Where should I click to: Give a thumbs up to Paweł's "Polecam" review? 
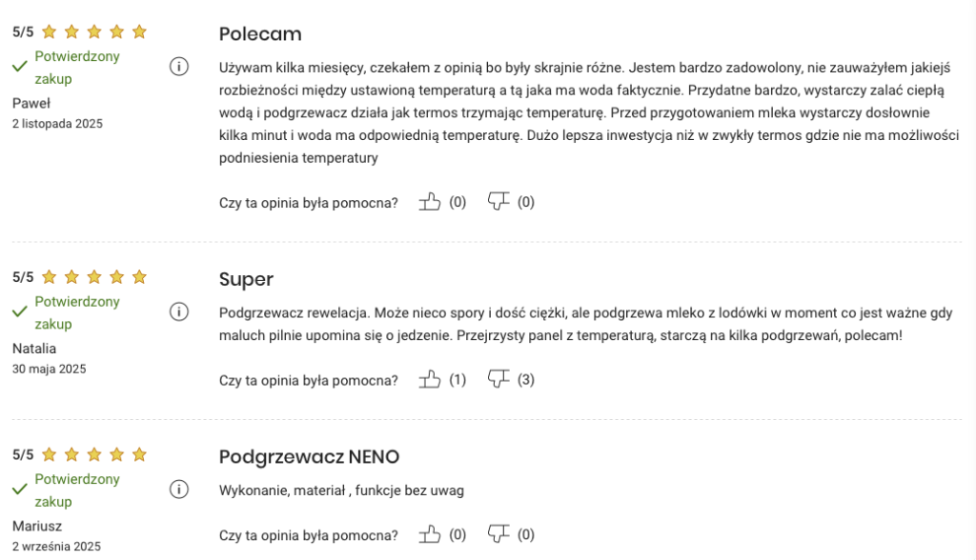coord(431,201)
